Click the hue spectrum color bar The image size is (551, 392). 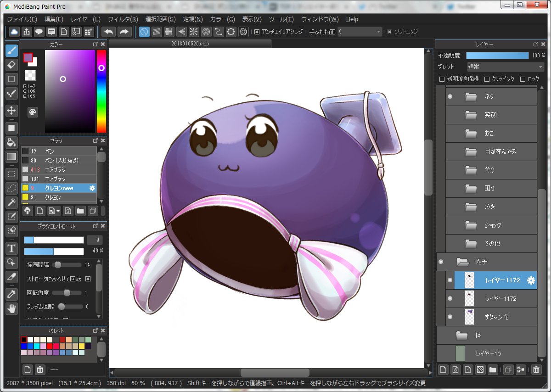coord(101,101)
